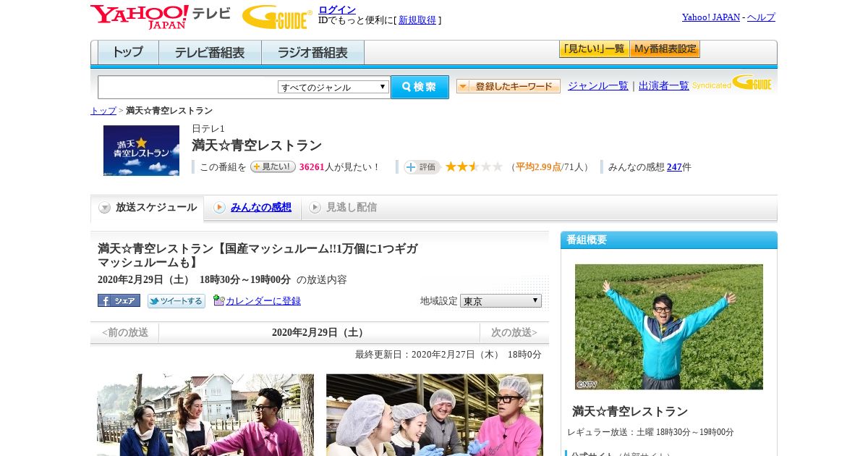Image resolution: width=868 pixels, height=456 pixels.
Task: Click the 満天☆青空レストラン program logo thumbnail
Action: 141,151
